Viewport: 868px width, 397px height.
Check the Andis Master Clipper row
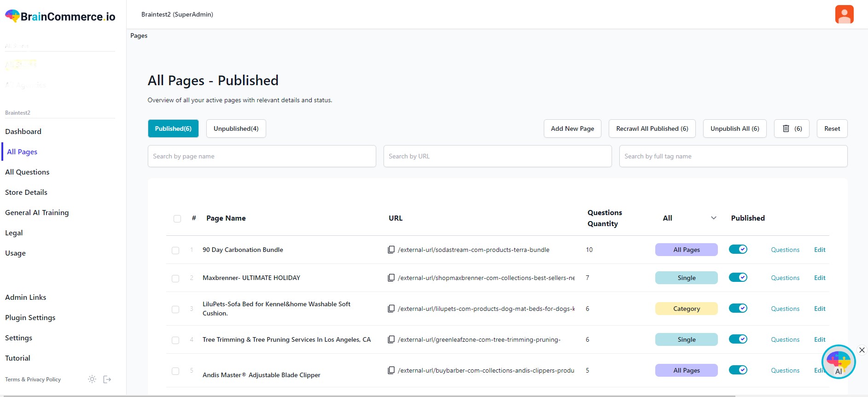(175, 371)
